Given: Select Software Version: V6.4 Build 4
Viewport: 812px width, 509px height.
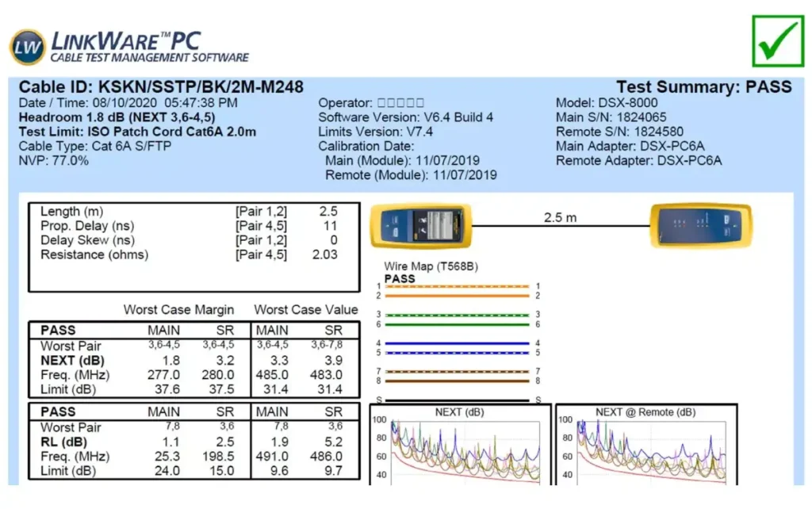Looking at the screenshot, I should pos(405,117).
